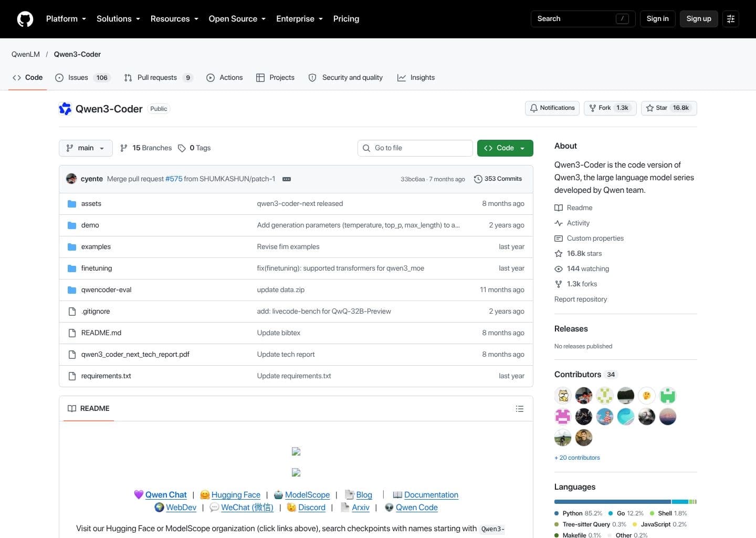
Task: Open the qwen3_coder_next_tech_report.pdf file
Action: pos(135,355)
